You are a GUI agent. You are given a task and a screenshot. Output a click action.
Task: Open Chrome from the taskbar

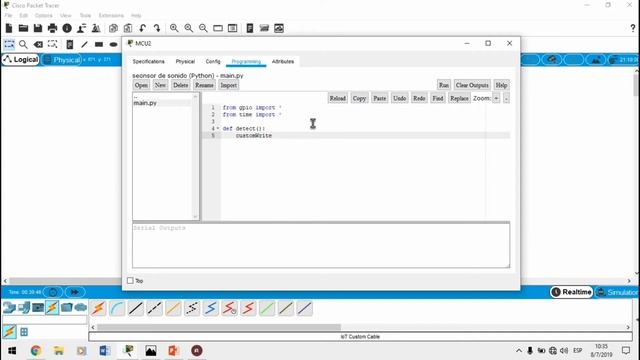click(36, 351)
